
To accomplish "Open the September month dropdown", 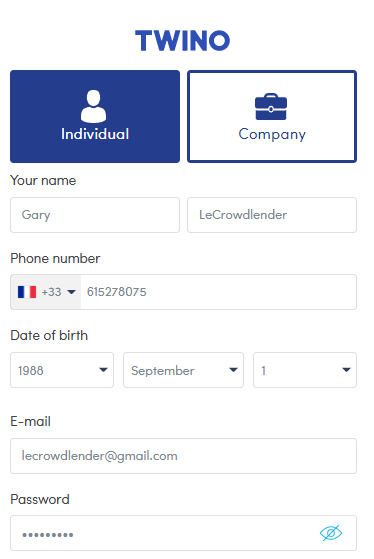I will tap(184, 370).
